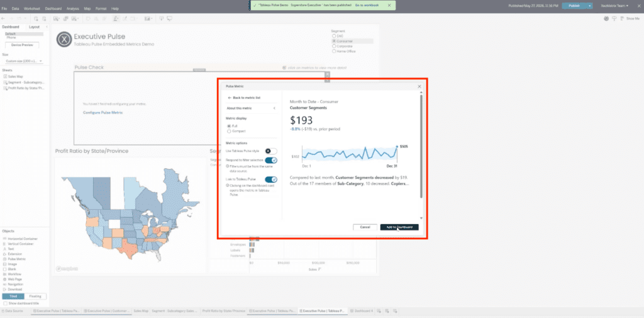This screenshot has height=318, width=644.
Task: Click Back to metric list
Action: (x=244, y=98)
